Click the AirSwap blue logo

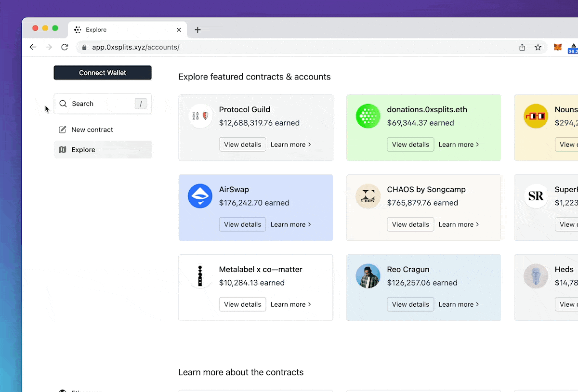[x=200, y=196]
